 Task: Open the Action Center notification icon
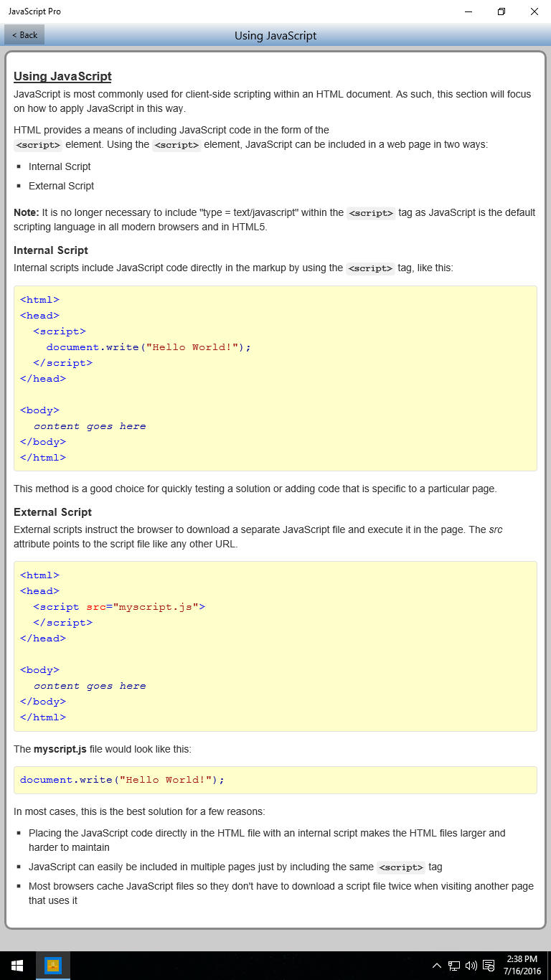pyautogui.click(x=489, y=966)
